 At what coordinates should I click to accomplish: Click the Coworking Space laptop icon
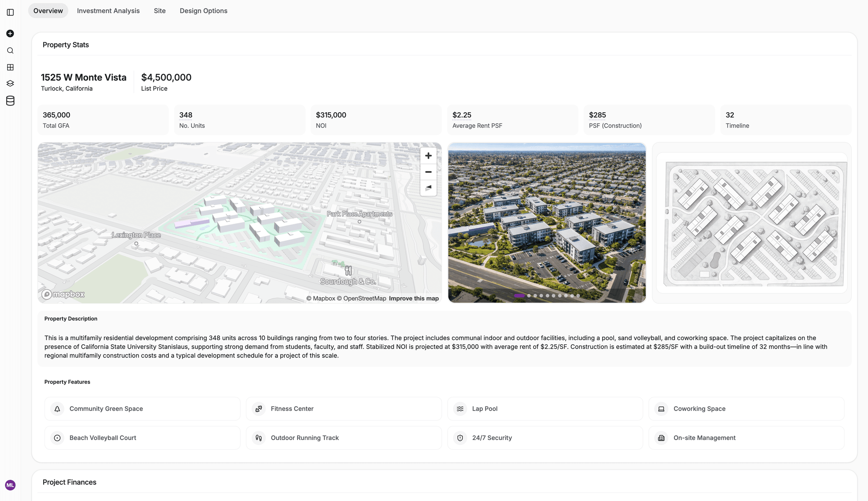[x=661, y=409]
